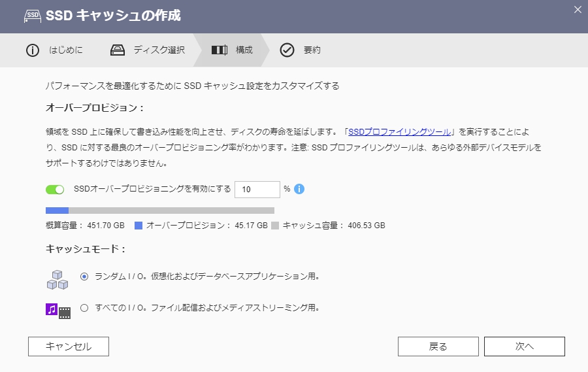Select すべての I/O cache mode radio button
Image resolution: width=588 pixels, height=372 pixels.
(84, 307)
